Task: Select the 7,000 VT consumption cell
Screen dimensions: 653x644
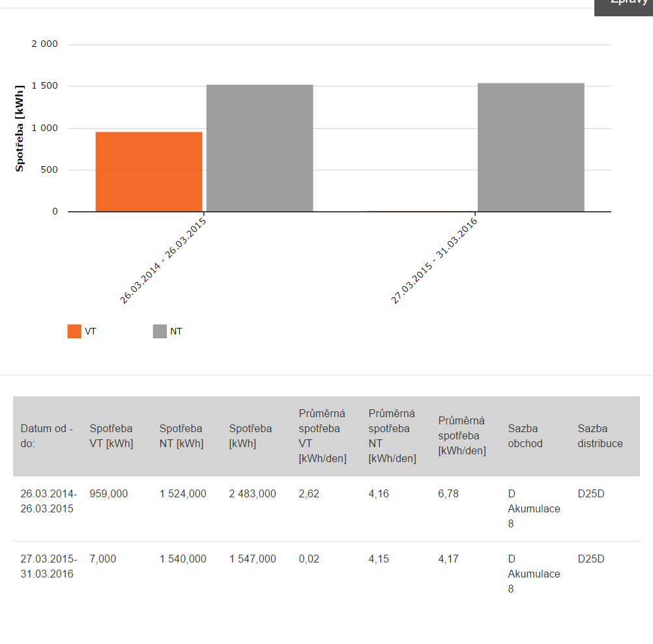Action: point(103,559)
